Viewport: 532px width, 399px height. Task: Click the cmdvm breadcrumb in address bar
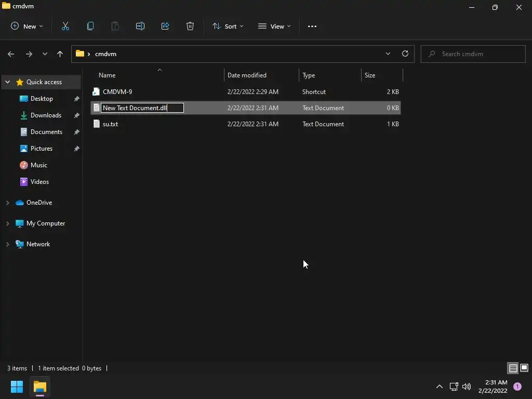tap(105, 54)
